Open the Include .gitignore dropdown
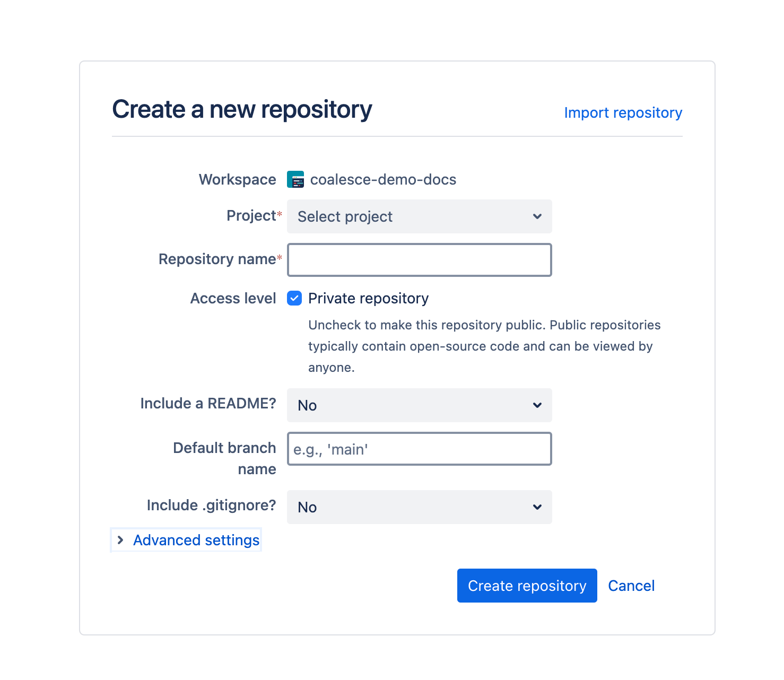This screenshot has width=784, height=680. click(x=419, y=507)
